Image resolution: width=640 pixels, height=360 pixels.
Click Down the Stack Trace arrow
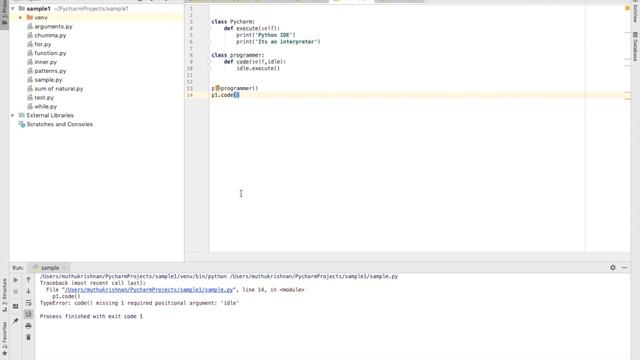point(28,291)
